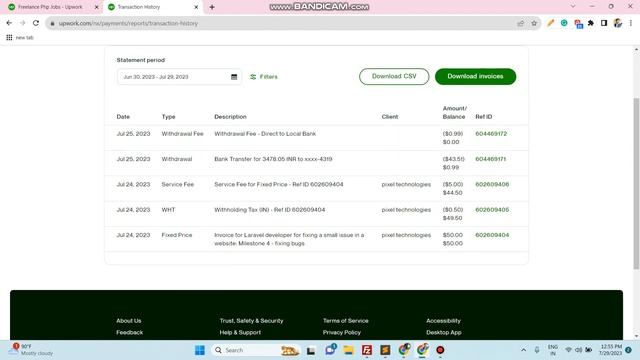Open the chat app in taskbar
The height and width of the screenshot is (360, 640).
click(x=330, y=350)
